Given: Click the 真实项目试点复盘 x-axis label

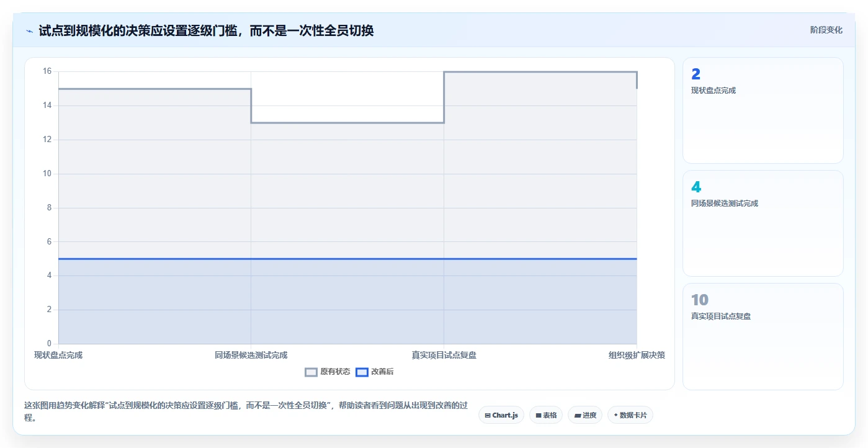Looking at the screenshot, I should 444,355.
